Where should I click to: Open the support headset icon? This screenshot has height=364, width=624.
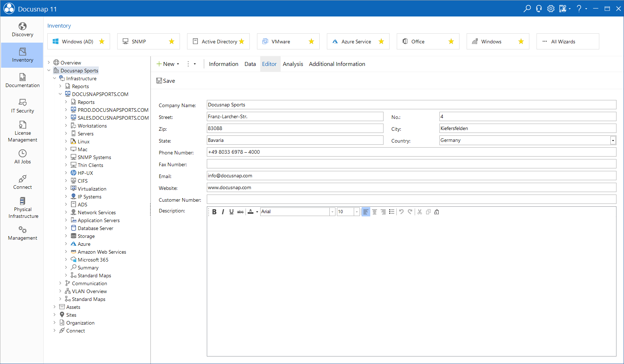[x=539, y=9]
